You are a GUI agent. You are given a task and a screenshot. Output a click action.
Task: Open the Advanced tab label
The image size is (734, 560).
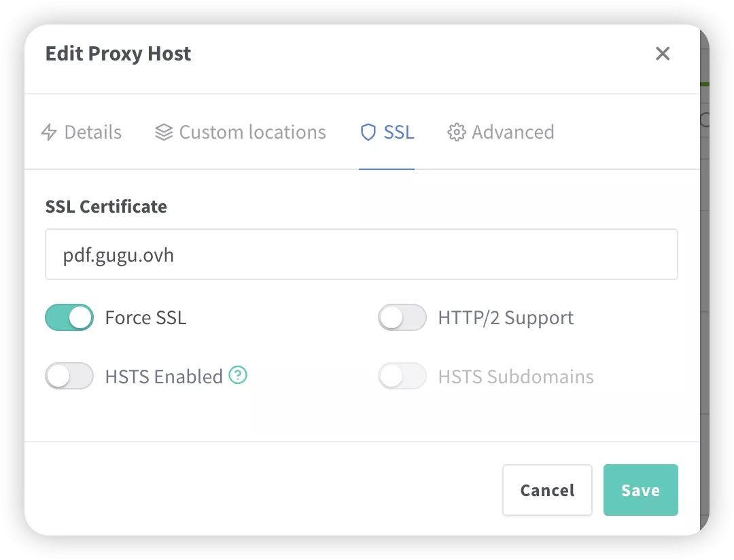513,132
